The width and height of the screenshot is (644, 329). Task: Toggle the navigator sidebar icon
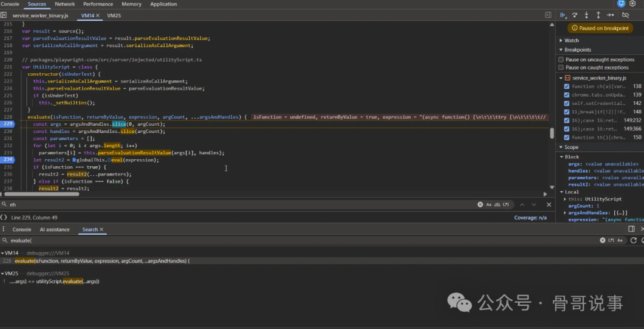point(4,15)
